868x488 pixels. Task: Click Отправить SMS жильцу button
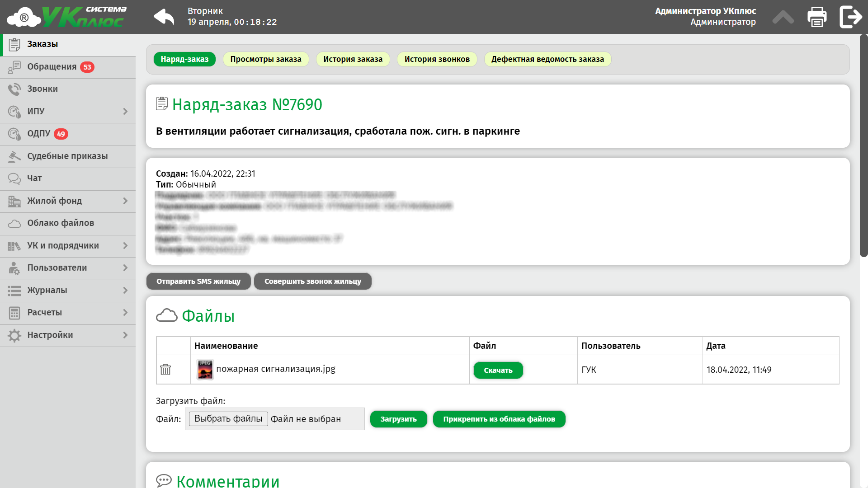click(198, 281)
